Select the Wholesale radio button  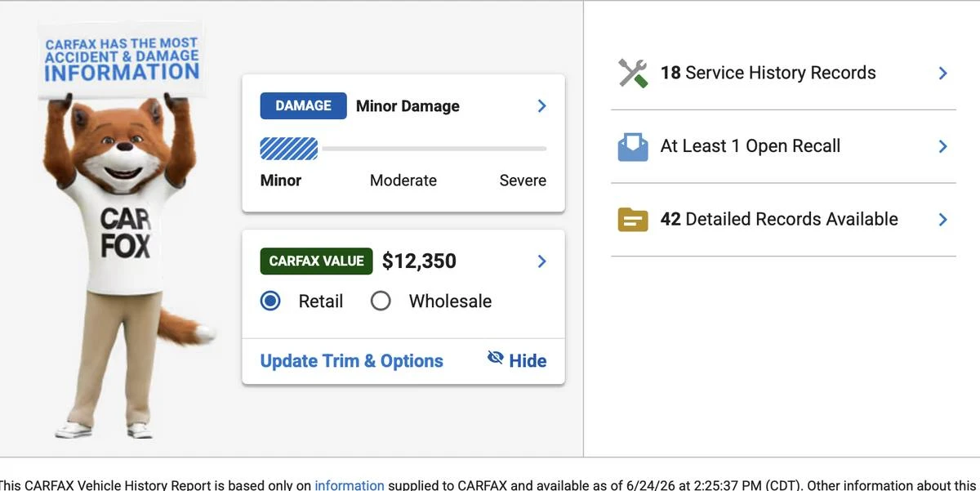click(x=381, y=301)
